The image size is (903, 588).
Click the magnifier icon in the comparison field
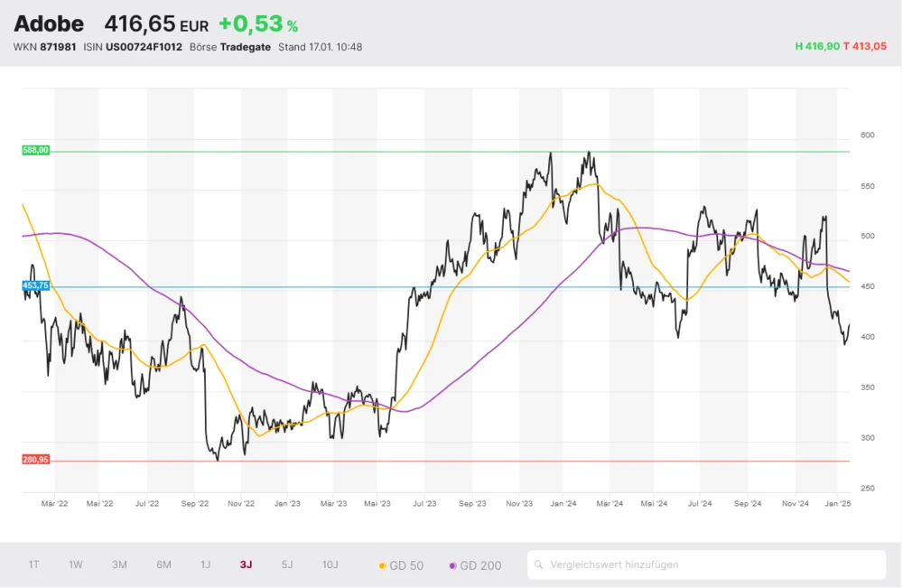point(539,565)
